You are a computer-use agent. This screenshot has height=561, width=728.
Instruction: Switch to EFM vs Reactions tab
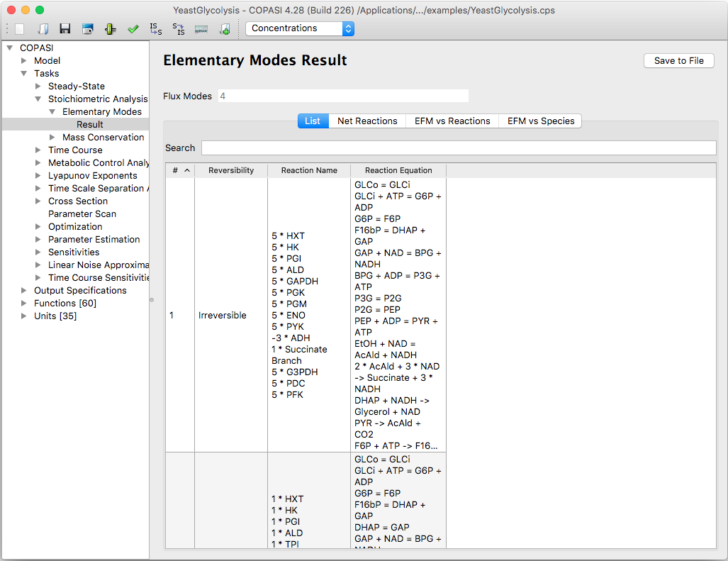pyautogui.click(x=452, y=121)
